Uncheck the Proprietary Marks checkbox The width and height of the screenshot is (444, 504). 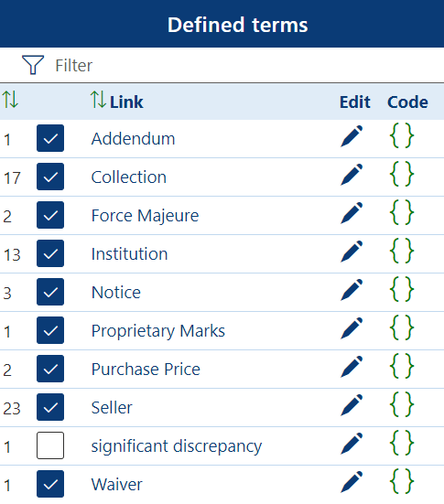click(50, 330)
